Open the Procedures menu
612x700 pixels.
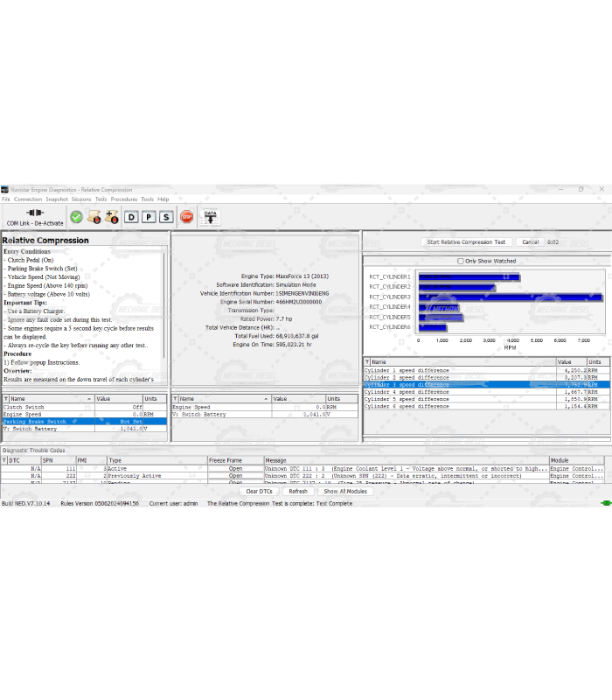click(124, 199)
